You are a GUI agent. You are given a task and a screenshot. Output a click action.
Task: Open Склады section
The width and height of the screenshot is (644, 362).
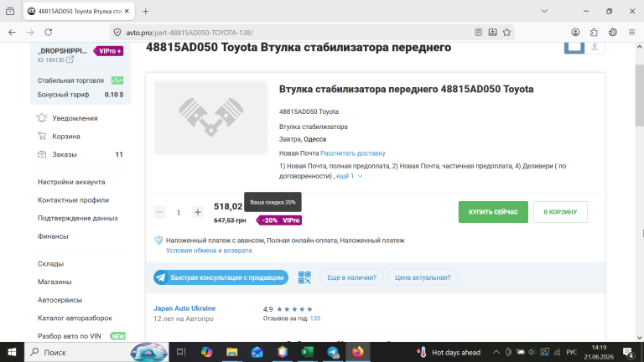(50, 263)
